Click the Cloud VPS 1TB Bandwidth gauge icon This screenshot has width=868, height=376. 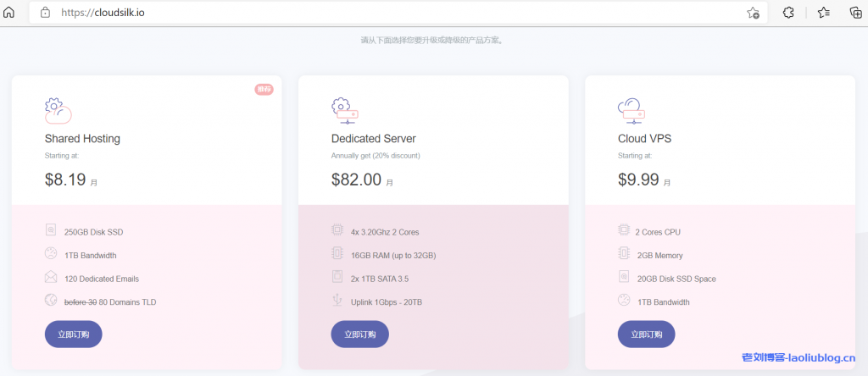624,301
